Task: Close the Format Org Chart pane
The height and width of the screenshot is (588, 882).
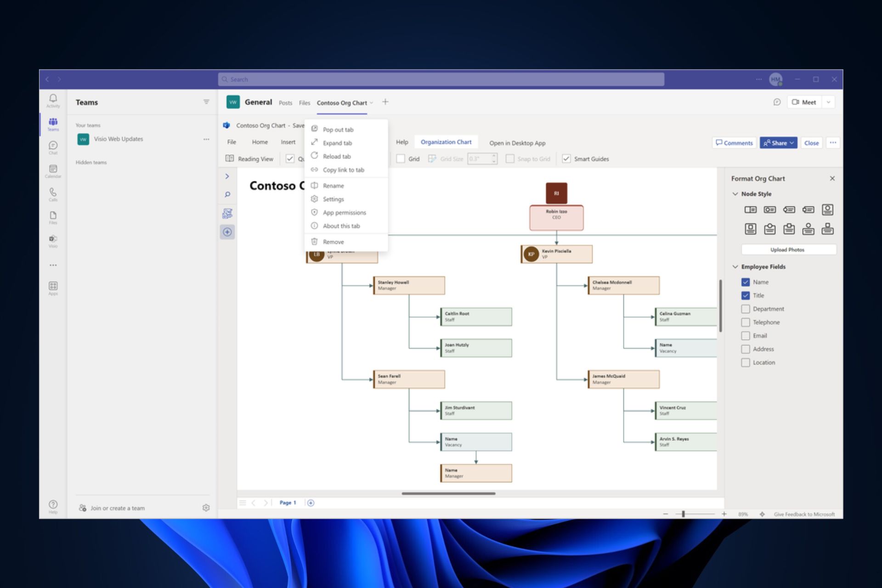Action: (x=832, y=178)
